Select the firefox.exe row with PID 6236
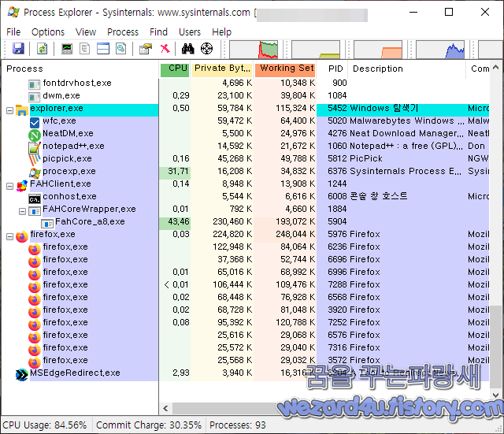 (246, 247)
